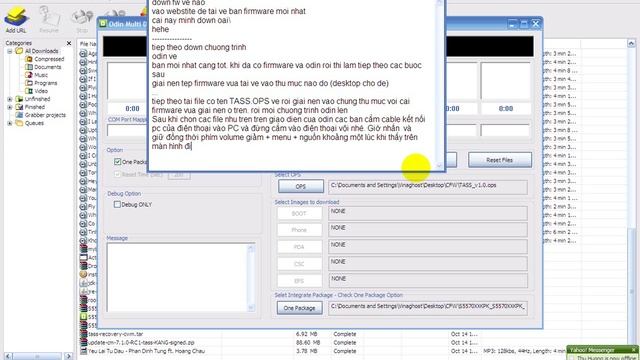Select the Compressed category label
Image resolution: width=640 pixels, height=360 pixels.
[49, 59]
